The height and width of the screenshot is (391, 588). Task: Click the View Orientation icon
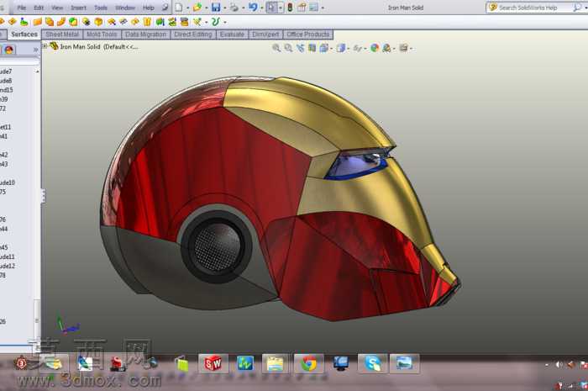click(323, 48)
